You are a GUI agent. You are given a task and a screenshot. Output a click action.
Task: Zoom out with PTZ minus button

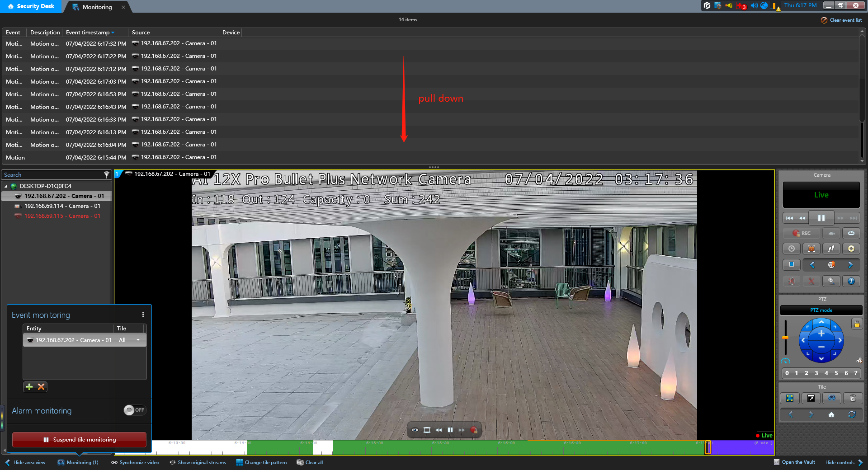coord(821,347)
